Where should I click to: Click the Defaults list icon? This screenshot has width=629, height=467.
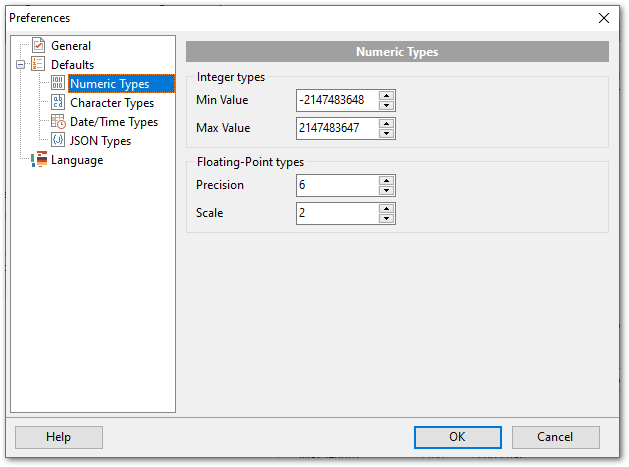point(38,64)
